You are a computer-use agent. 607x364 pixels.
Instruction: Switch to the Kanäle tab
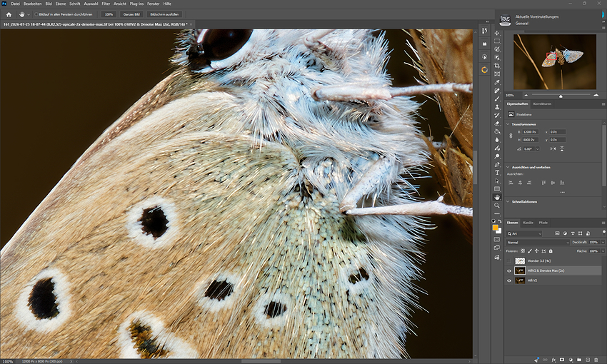(x=528, y=223)
